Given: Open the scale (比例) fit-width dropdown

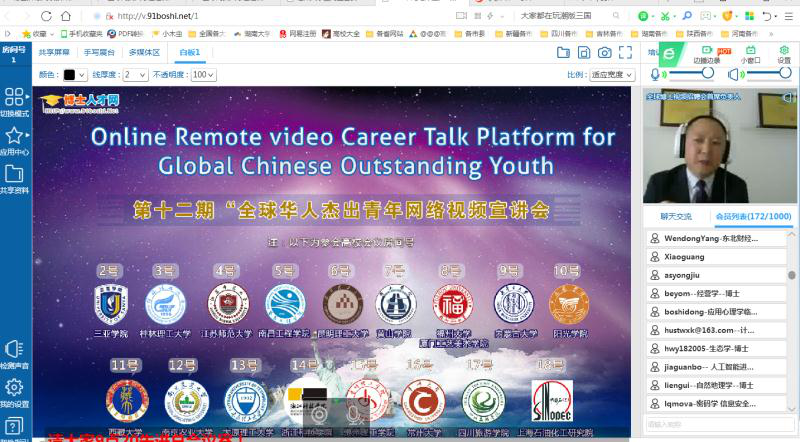Looking at the screenshot, I should [x=612, y=75].
